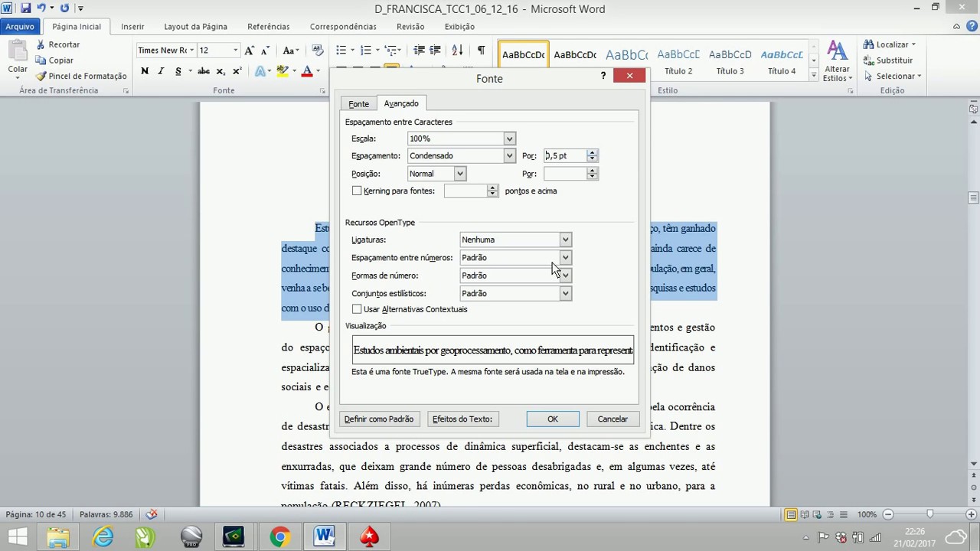Increase spacing Por value stepper up
Screen dimensions: 980x551
tap(592, 152)
